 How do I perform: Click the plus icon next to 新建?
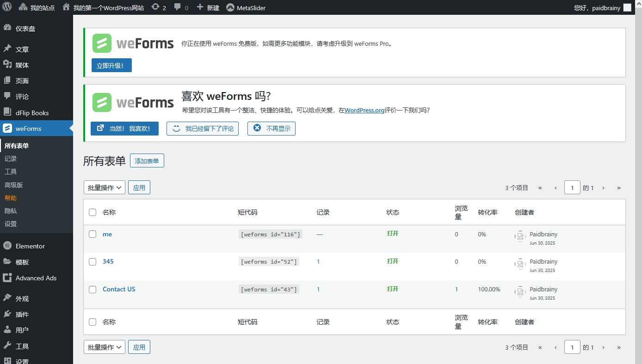point(200,7)
